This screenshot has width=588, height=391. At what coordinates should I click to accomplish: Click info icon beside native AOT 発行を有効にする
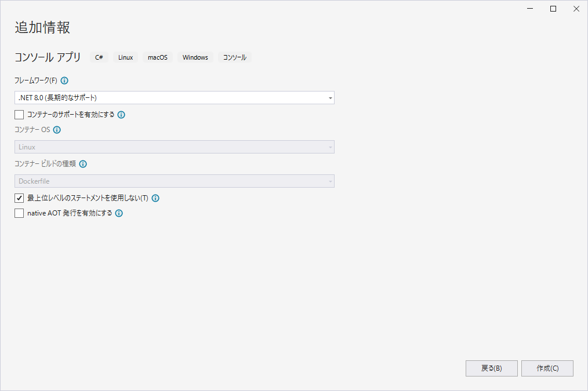119,214
